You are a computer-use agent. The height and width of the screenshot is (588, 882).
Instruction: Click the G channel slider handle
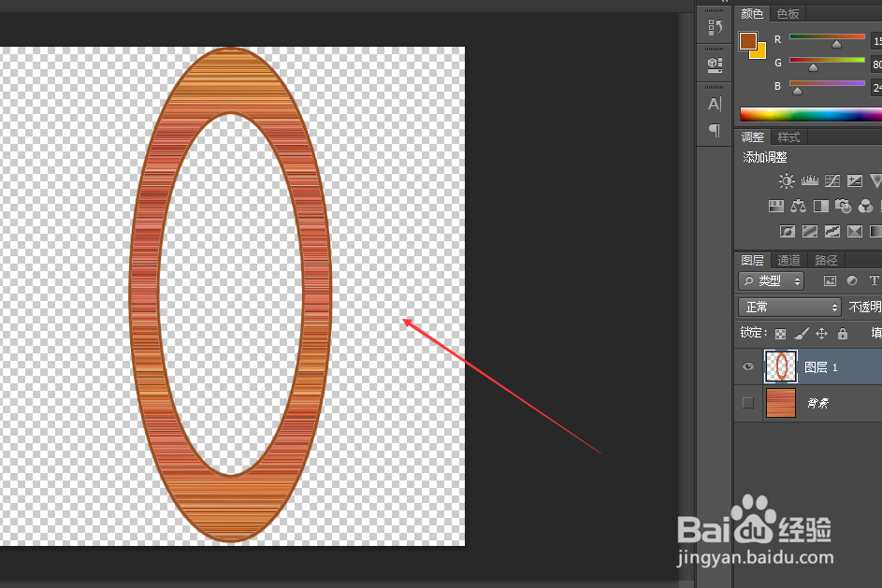(x=813, y=67)
